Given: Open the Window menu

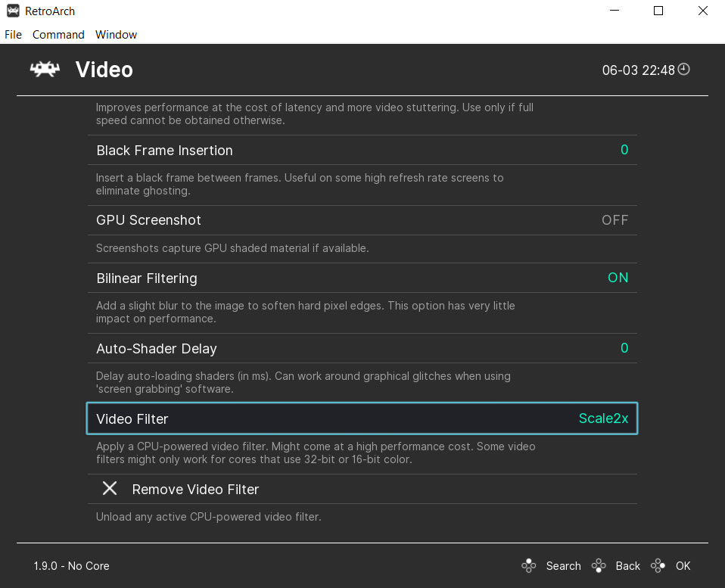Looking at the screenshot, I should point(116,35).
